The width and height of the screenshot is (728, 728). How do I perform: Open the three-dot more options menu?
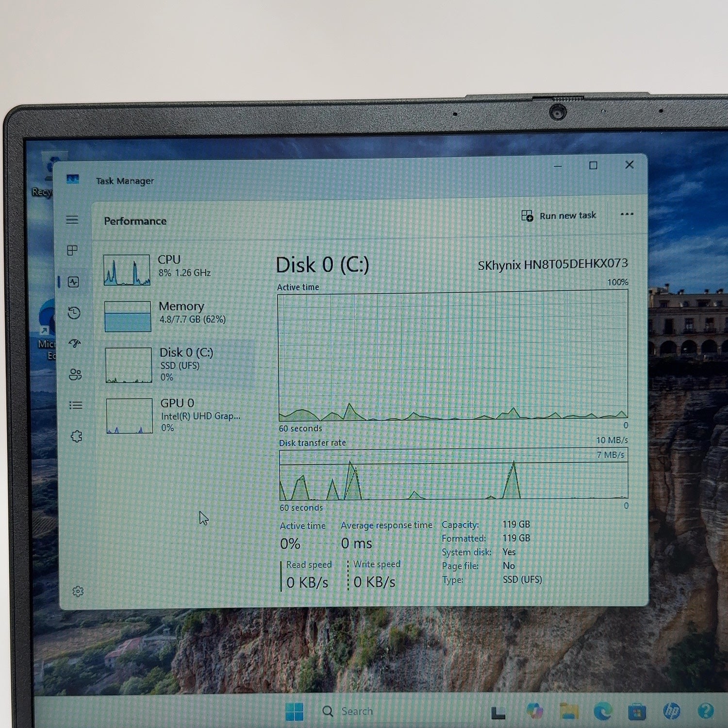pyautogui.click(x=627, y=214)
